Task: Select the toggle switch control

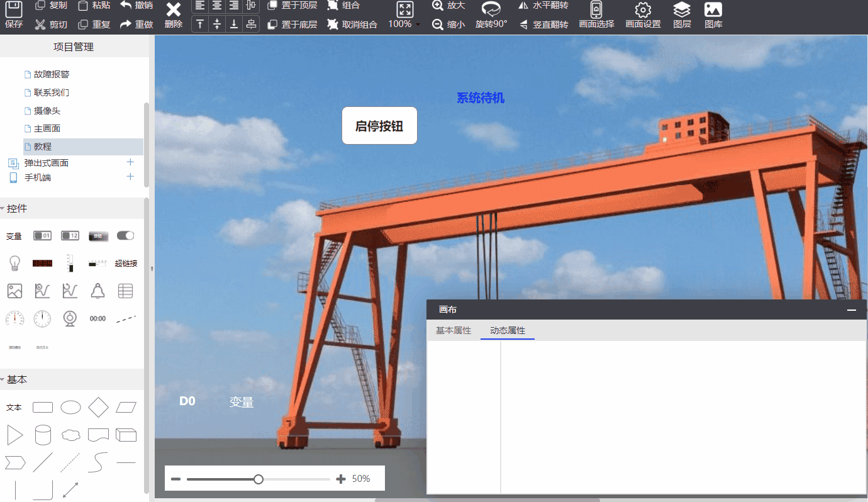Action: (125, 235)
